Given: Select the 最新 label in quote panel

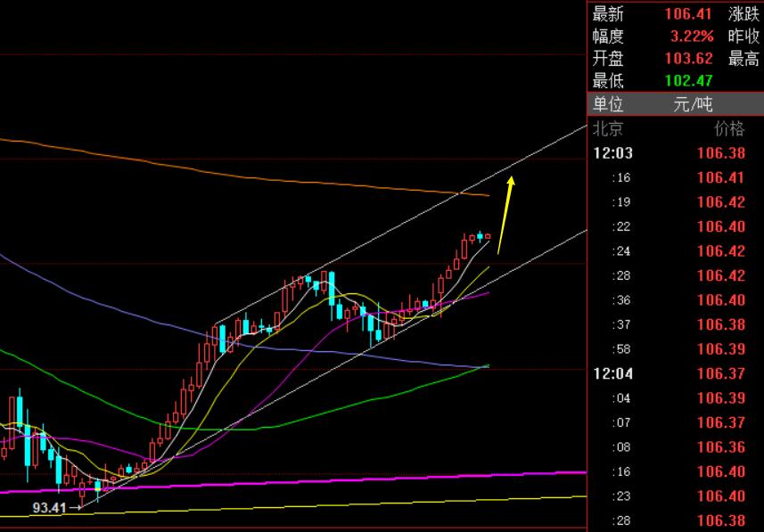Looking at the screenshot, I should [x=608, y=13].
